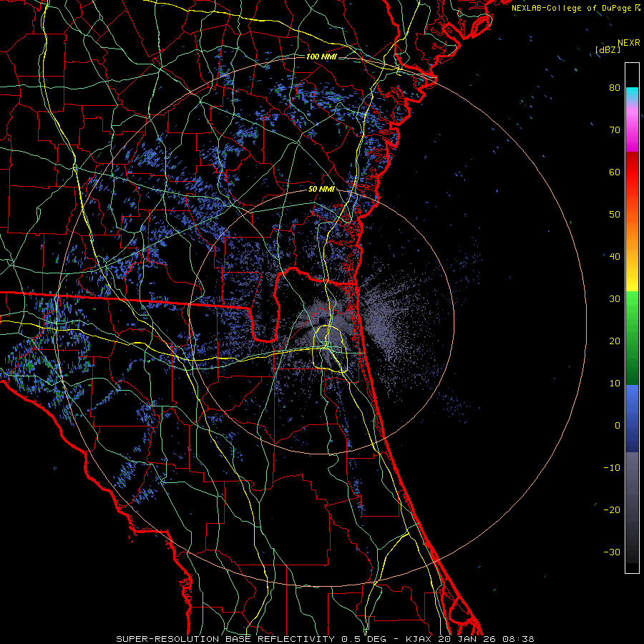
Task: Click the cyan segment of the color bar
Action: 632,94
